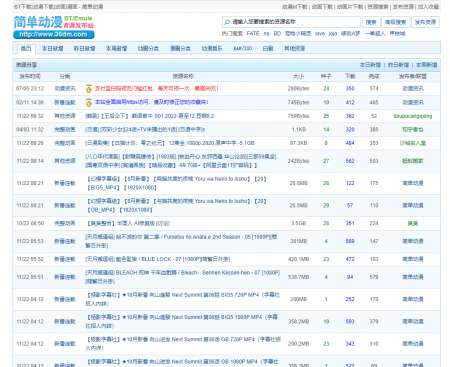The height and width of the screenshot is (367, 450).
Task: Click the 大小 column header
Action: click(x=298, y=76)
